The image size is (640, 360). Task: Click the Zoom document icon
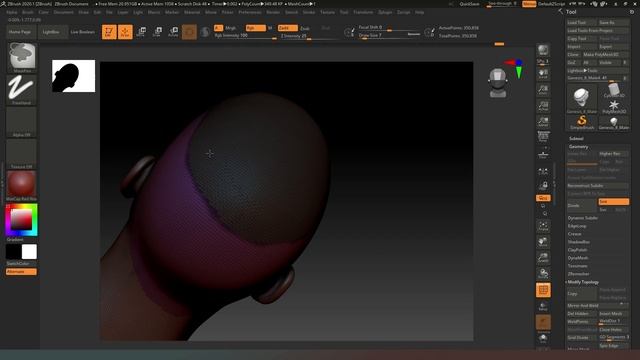coord(543,90)
